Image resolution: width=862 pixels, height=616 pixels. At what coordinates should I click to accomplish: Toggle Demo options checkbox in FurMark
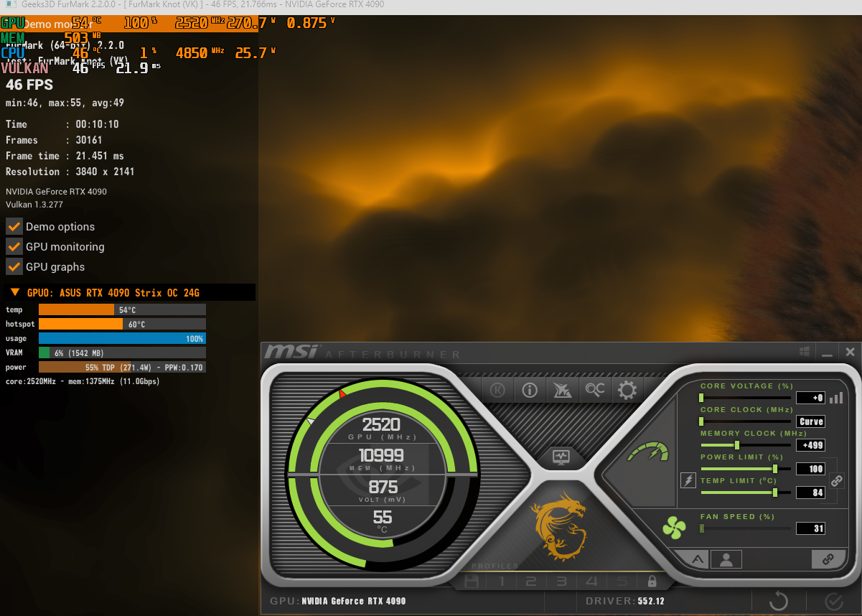(x=14, y=226)
